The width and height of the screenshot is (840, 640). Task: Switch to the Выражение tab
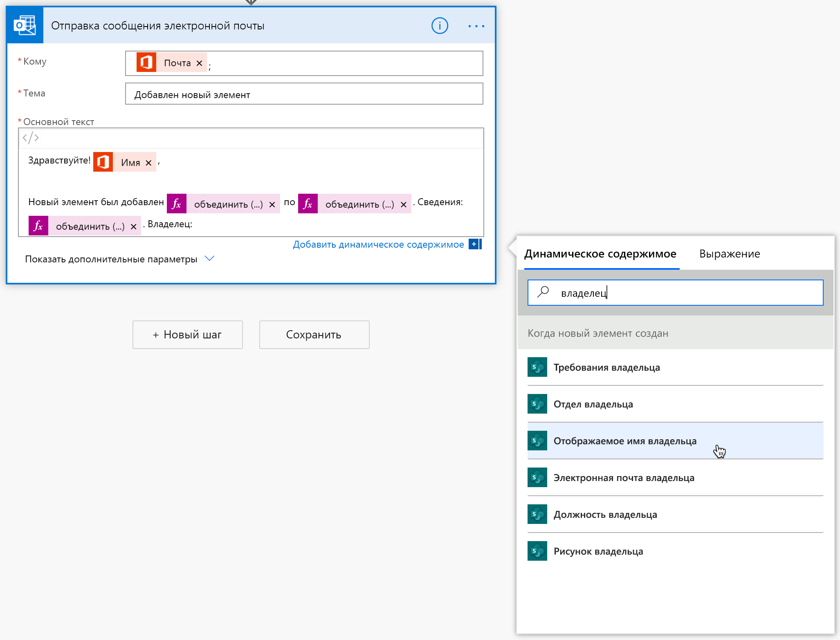click(x=730, y=254)
